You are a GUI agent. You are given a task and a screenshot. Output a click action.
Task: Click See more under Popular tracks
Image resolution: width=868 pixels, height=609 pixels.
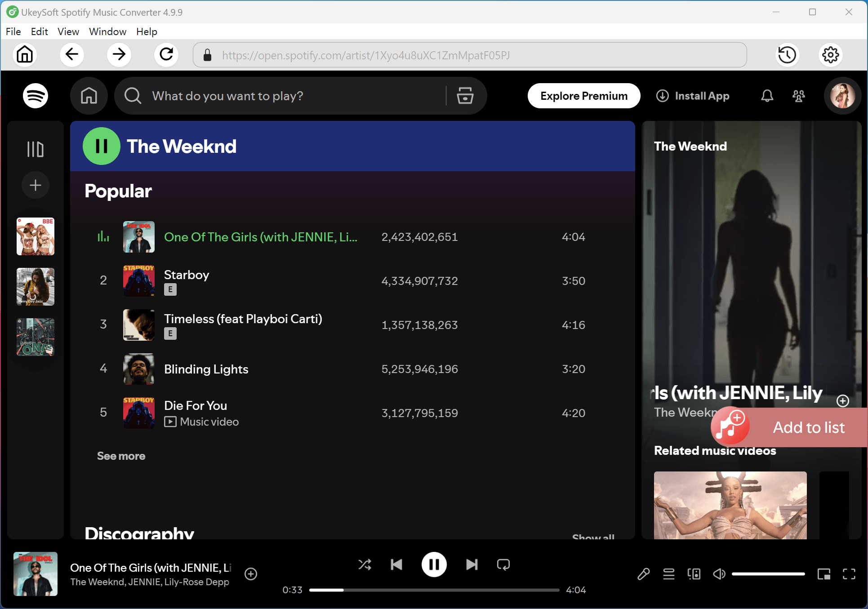pos(121,456)
